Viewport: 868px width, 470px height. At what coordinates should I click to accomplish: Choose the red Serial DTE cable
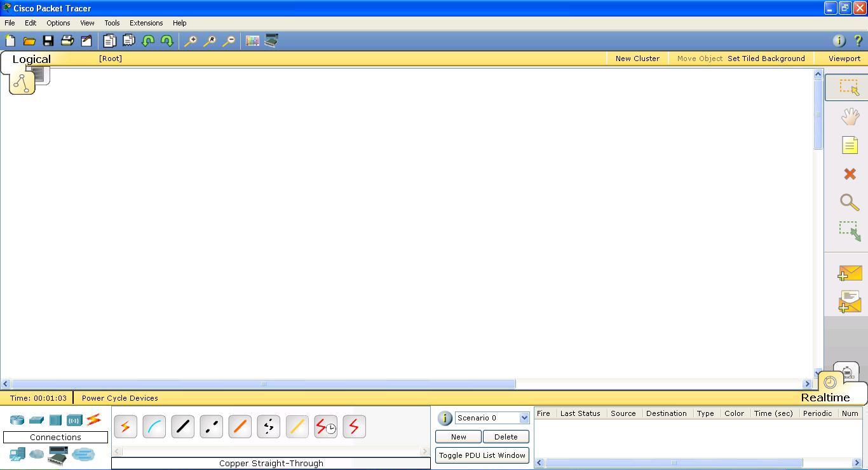tap(354, 427)
